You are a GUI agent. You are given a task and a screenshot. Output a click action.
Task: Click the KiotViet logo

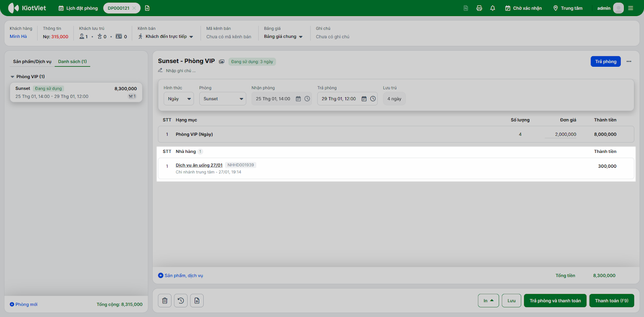tap(27, 8)
